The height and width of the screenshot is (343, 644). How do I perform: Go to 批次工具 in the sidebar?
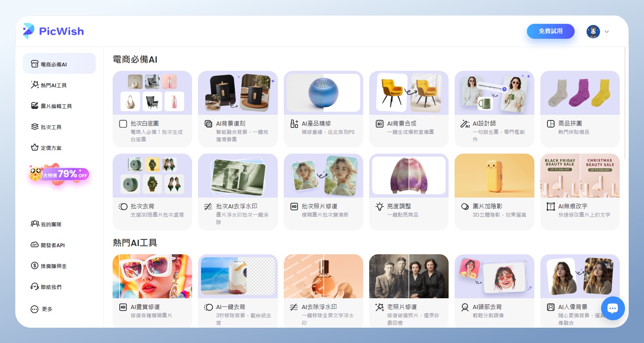coord(46,127)
